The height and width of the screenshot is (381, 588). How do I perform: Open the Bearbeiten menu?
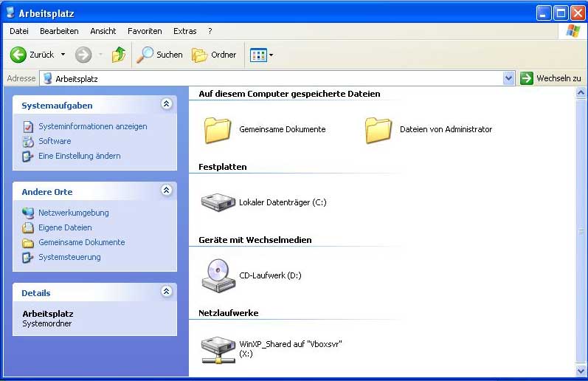click(59, 31)
